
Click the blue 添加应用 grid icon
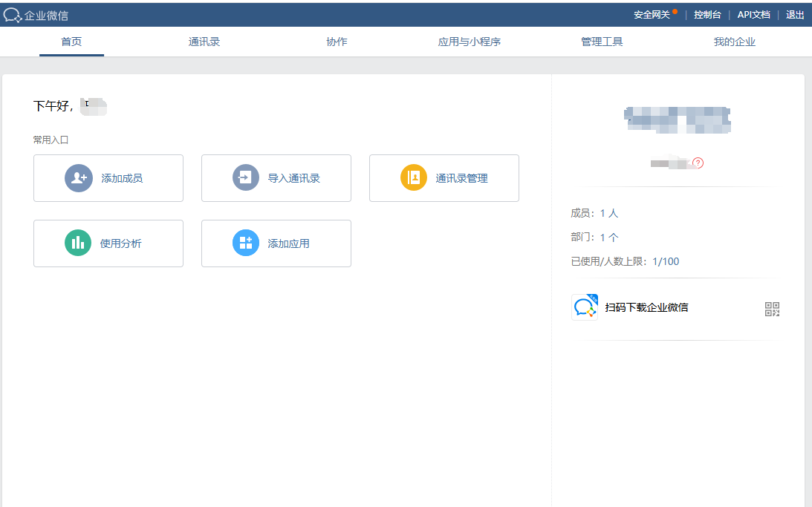tap(246, 243)
